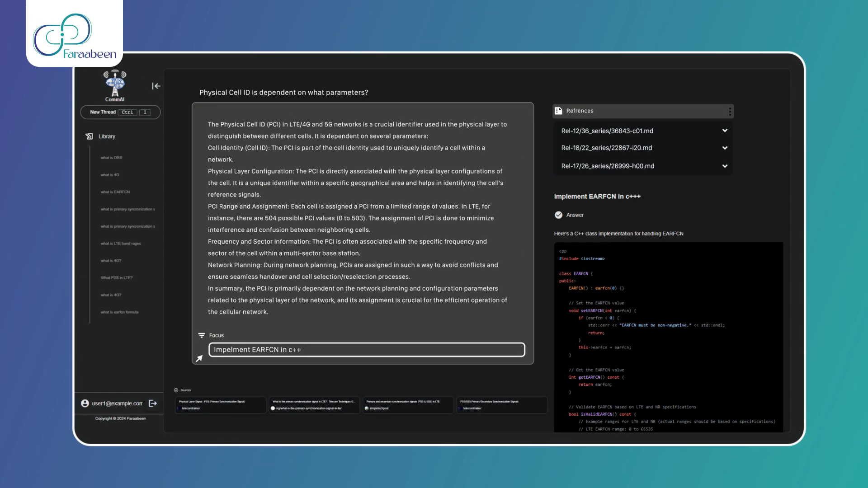Click the 'Copyright © 2024 Faraabeen' text
Image resolution: width=868 pixels, height=488 pixels.
[120, 418]
